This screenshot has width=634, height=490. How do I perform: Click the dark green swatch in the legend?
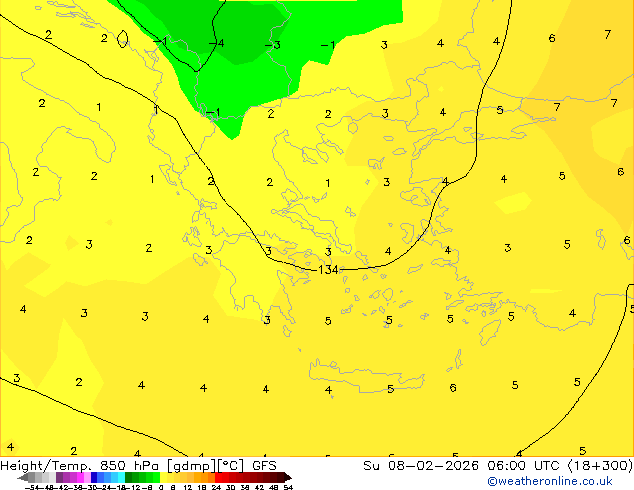[x=128, y=477]
